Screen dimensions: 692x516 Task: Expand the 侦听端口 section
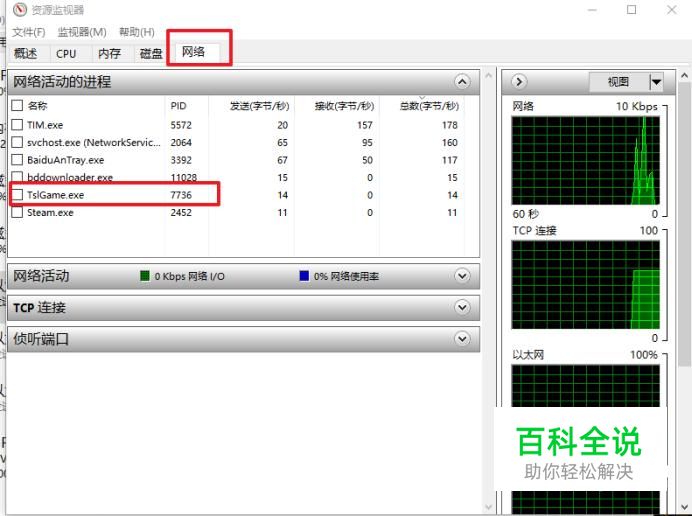click(462, 339)
